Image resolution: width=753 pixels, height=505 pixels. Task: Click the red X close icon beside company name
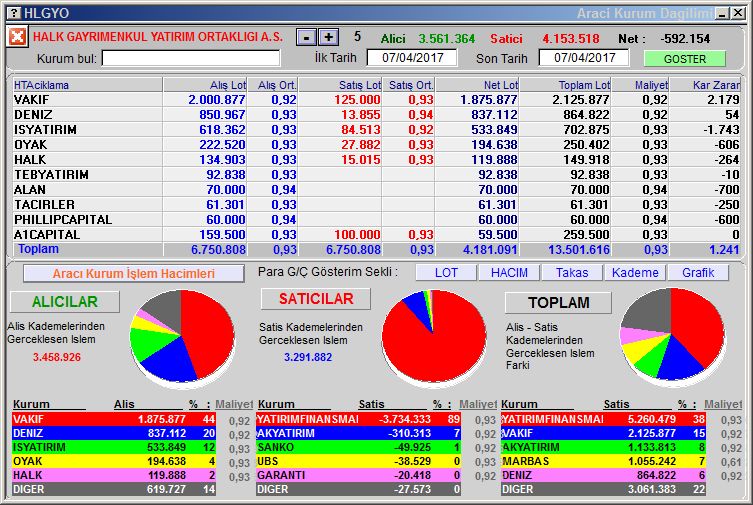(17, 36)
